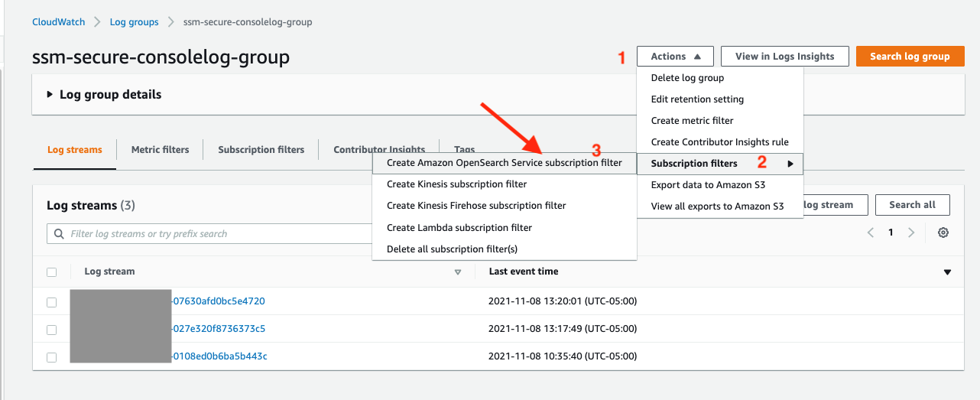Click View in Logs Insights button
This screenshot has height=400, width=980.
pyautogui.click(x=785, y=56)
